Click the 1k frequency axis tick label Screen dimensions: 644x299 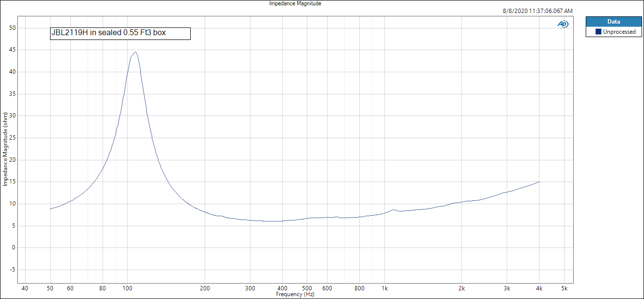pyautogui.click(x=384, y=288)
